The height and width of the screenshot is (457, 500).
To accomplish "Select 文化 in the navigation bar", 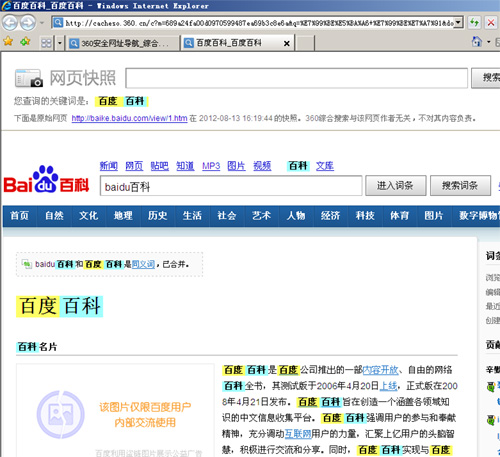I will tap(89, 216).
